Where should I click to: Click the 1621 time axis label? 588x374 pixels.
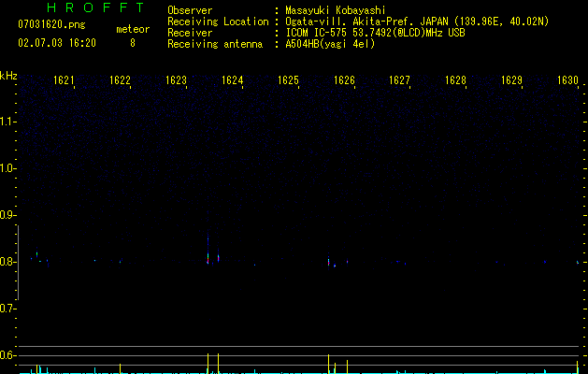64,79
